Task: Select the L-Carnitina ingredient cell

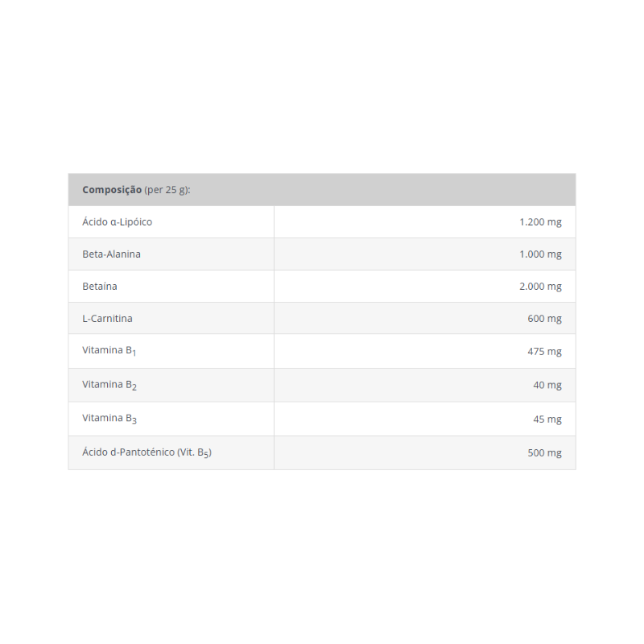Action: (171, 318)
